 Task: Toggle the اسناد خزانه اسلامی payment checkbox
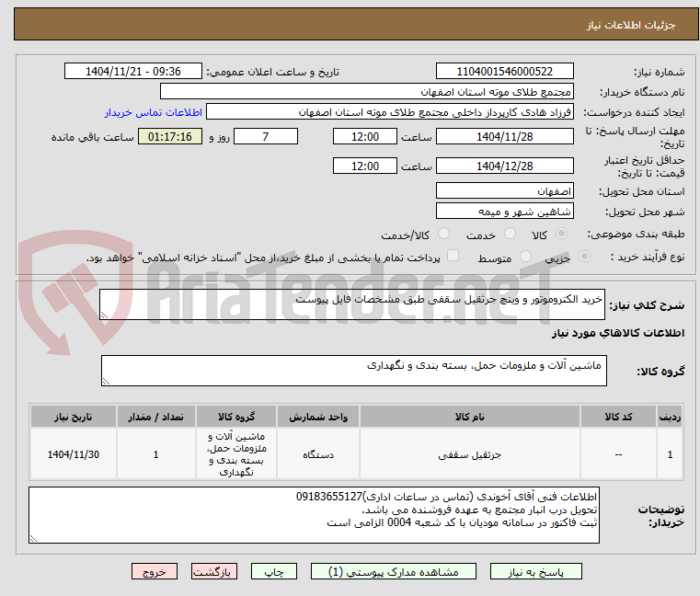pos(453,256)
